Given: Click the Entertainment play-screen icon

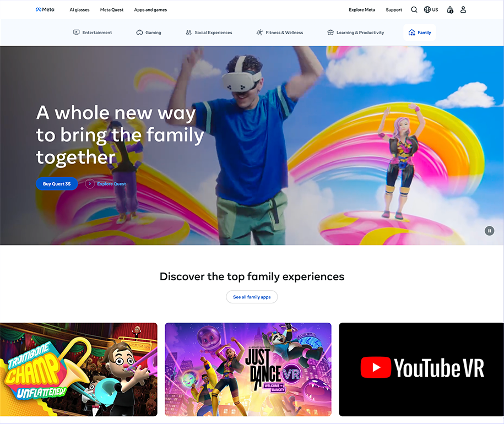Looking at the screenshot, I should (x=76, y=32).
